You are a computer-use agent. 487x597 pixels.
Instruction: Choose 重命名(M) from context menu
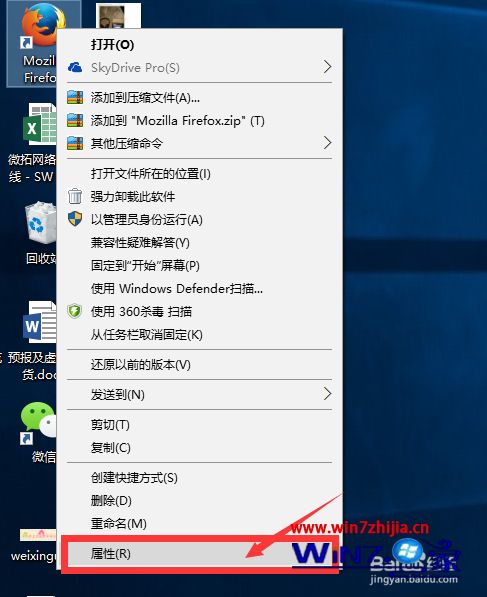tap(200, 524)
